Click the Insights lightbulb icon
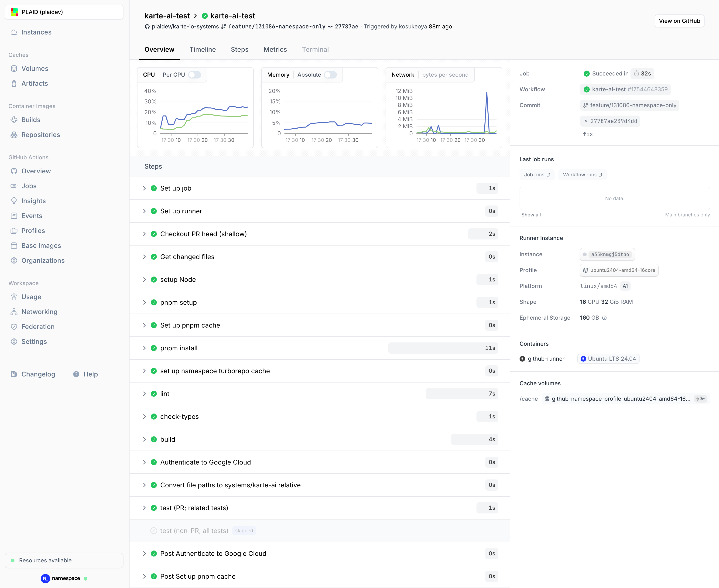The height and width of the screenshot is (588, 719). [x=14, y=201]
